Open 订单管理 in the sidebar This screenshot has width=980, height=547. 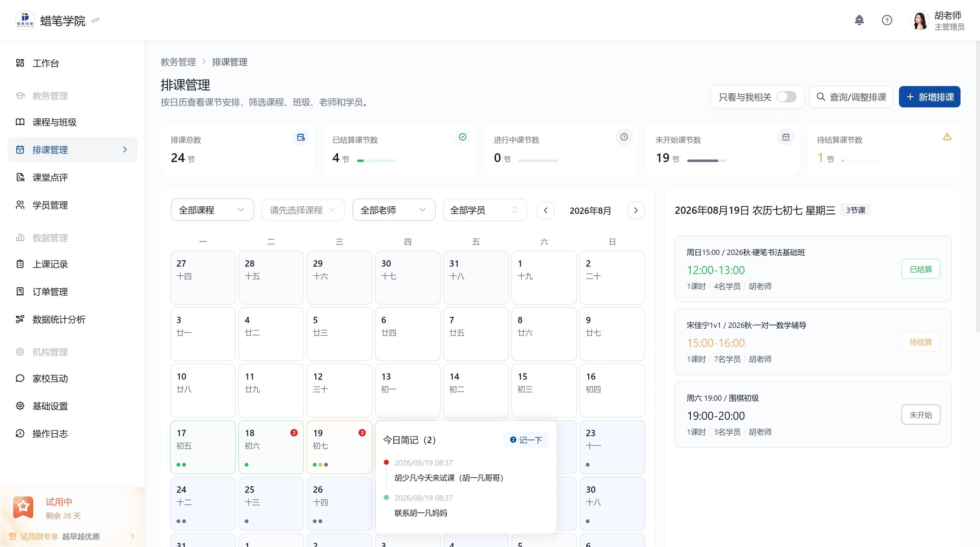[x=72, y=292]
